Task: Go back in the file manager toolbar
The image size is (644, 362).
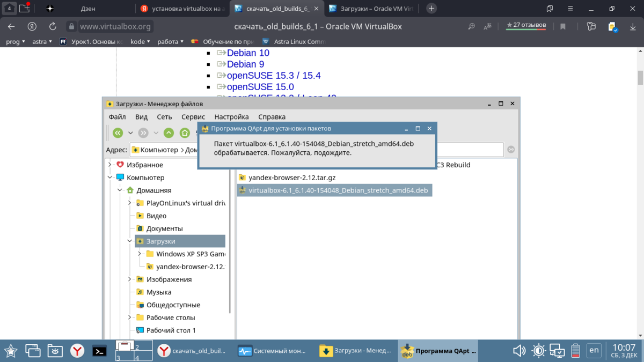Action: pyautogui.click(x=118, y=133)
